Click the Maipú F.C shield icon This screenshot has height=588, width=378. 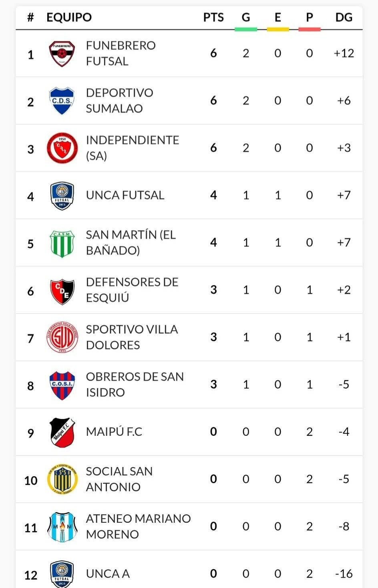coord(62,433)
